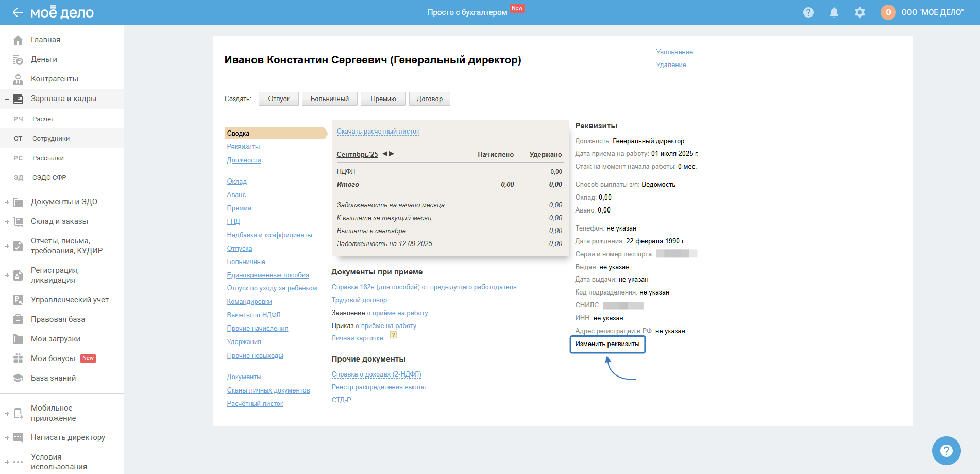Create a new Премию
The image size is (980, 474).
[383, 99]
